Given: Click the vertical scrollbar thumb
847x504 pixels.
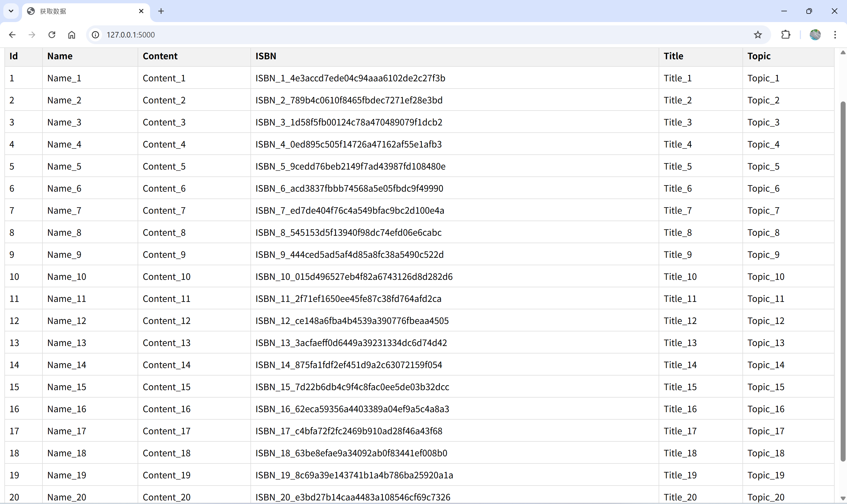Looking at the screenshot, I should tap(843, 282).
